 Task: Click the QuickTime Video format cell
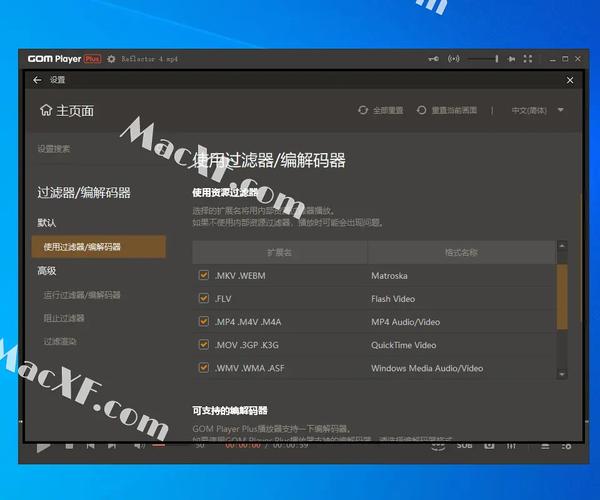pos(403,345)
